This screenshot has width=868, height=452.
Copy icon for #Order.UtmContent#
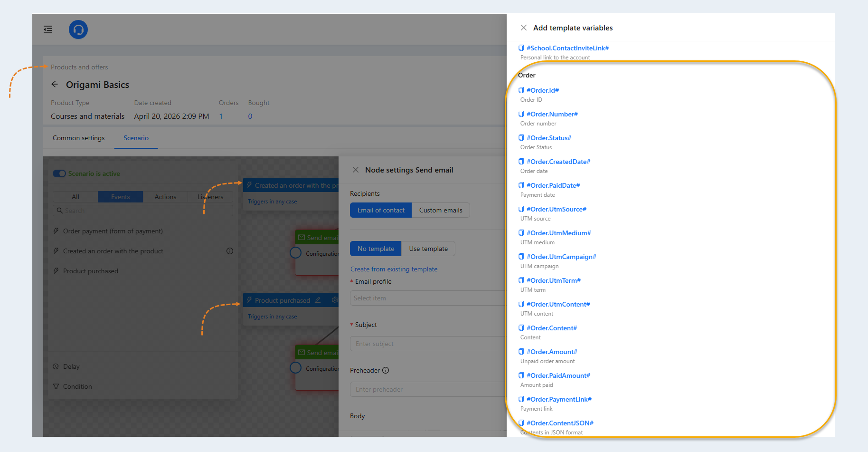tap(521, 304)
